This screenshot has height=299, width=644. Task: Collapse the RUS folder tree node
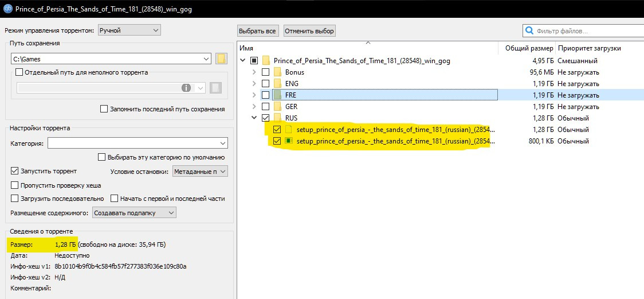[254, 118]
